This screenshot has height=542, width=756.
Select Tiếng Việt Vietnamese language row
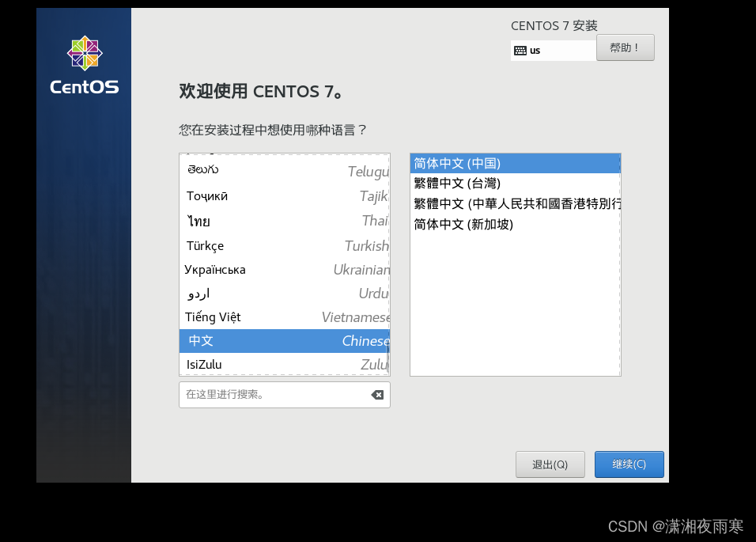pyautogui.click(x=285, y=316)
